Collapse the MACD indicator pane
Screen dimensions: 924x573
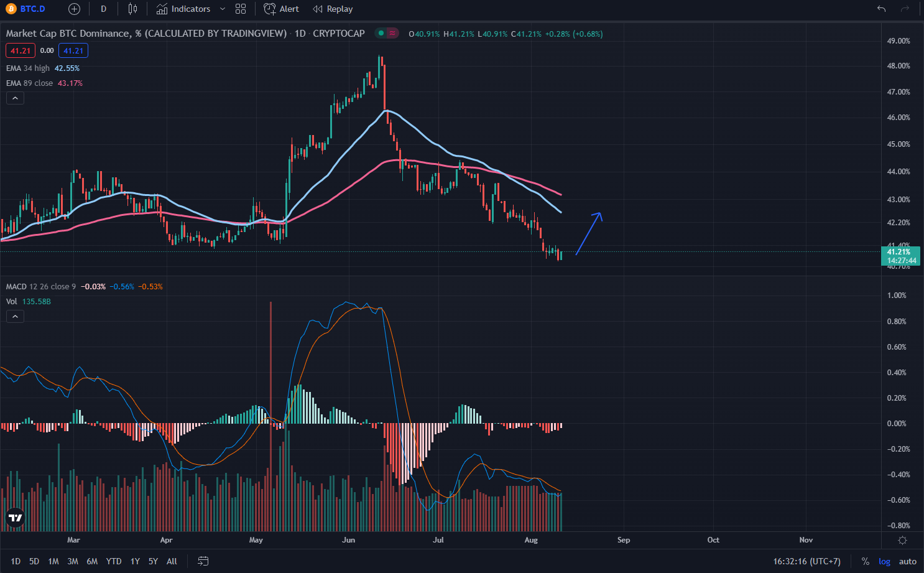[15, 316]
